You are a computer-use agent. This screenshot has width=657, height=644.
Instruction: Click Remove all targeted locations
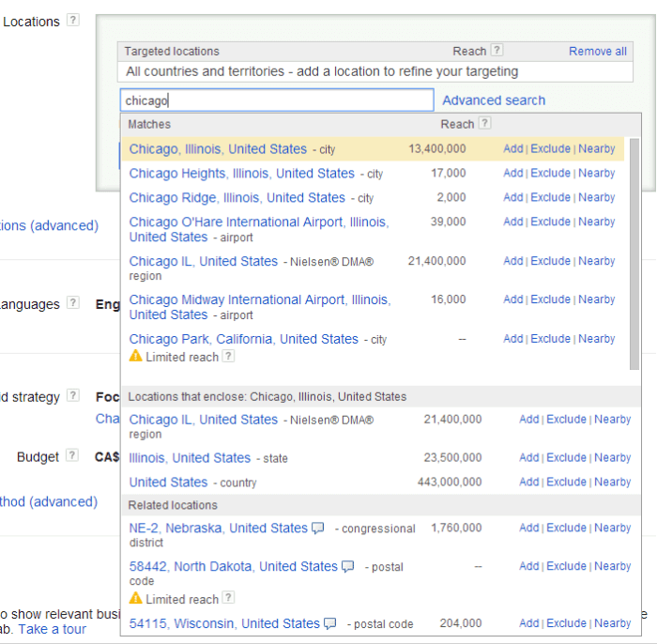click(597, 51)
